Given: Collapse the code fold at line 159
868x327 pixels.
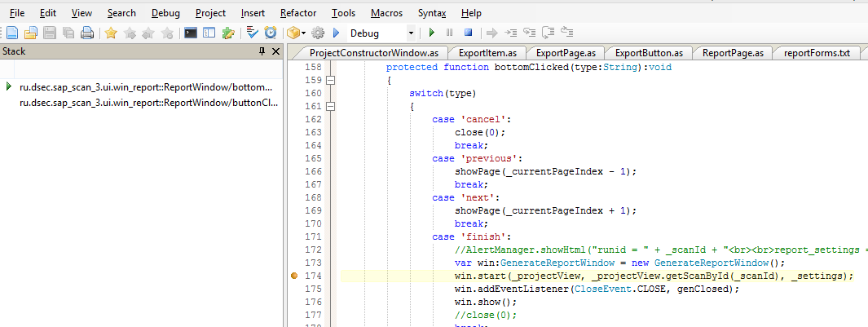Looking at the screenshot, I should 330,81.
